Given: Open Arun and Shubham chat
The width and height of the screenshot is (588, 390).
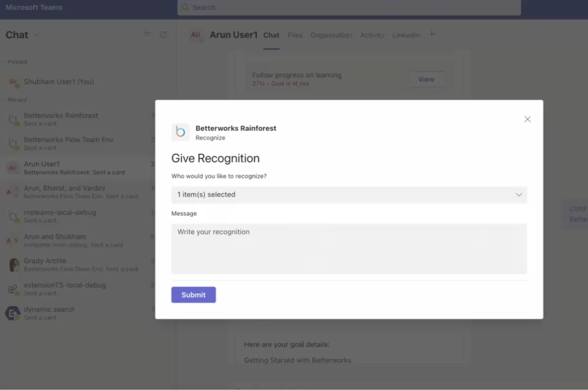Looking at the screenshot, I should (77, 240).
